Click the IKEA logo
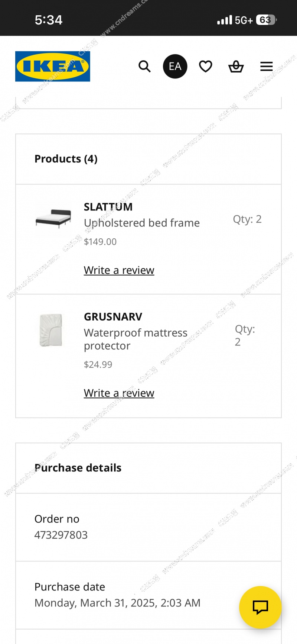This screenshot has width=297, height=644. (52, 66)
